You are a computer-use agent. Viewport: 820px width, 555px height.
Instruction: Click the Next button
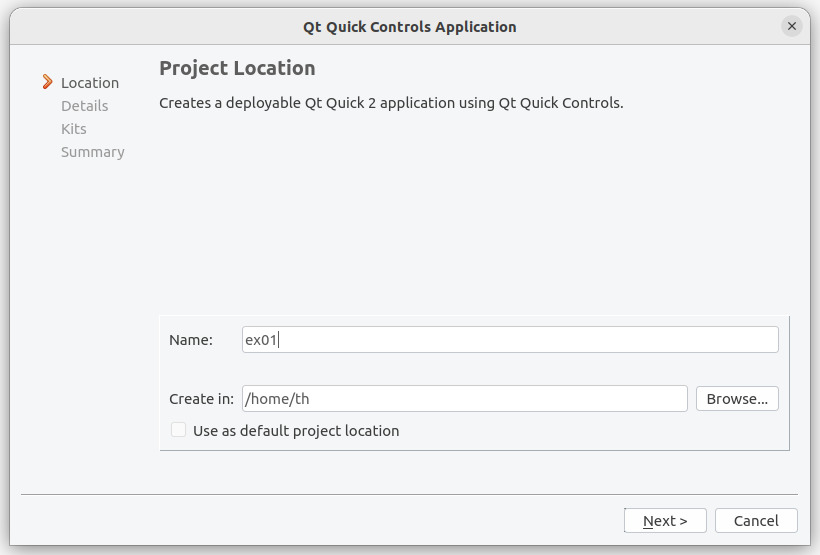(x=665, y=520)
